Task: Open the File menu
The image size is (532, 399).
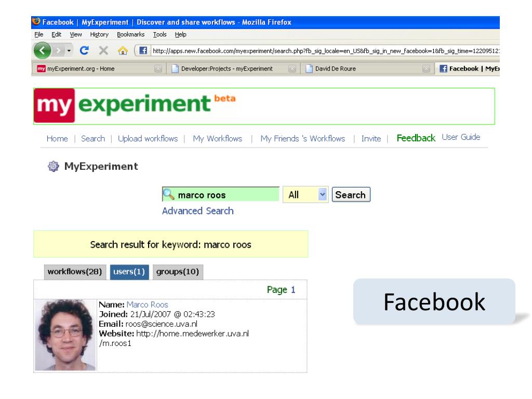Action: pos(38,35)
